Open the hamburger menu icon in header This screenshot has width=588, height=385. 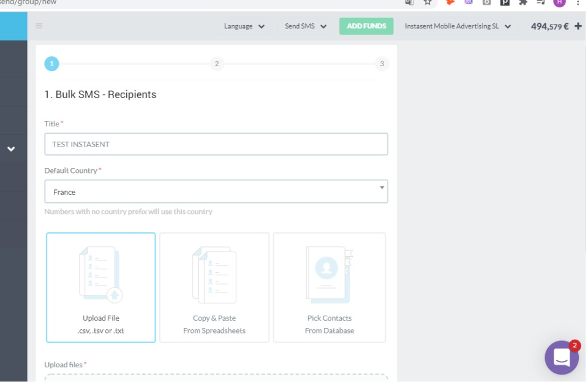[39, 26]
